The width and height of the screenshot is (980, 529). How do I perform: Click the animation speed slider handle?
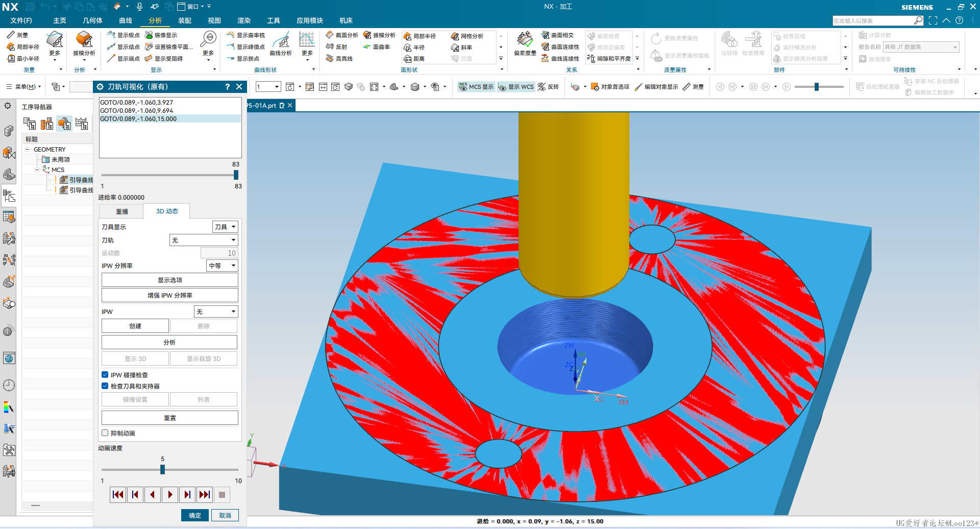coord(162,469)
